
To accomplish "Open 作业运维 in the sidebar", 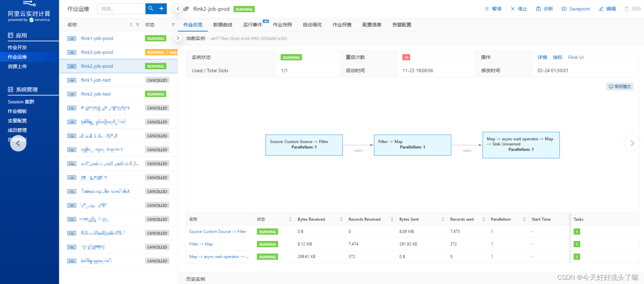I will pos(17,57).
